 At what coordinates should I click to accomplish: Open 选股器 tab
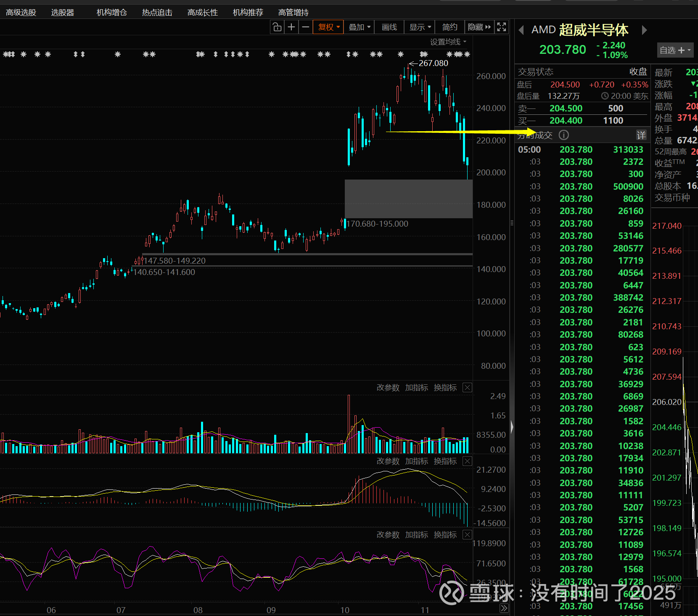pos(63,13)
